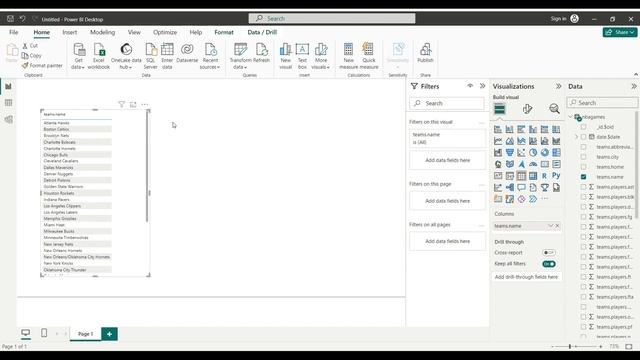640x360 pixels.
Task: Collapse the Data pane
Action: click(x=633, y=86)
